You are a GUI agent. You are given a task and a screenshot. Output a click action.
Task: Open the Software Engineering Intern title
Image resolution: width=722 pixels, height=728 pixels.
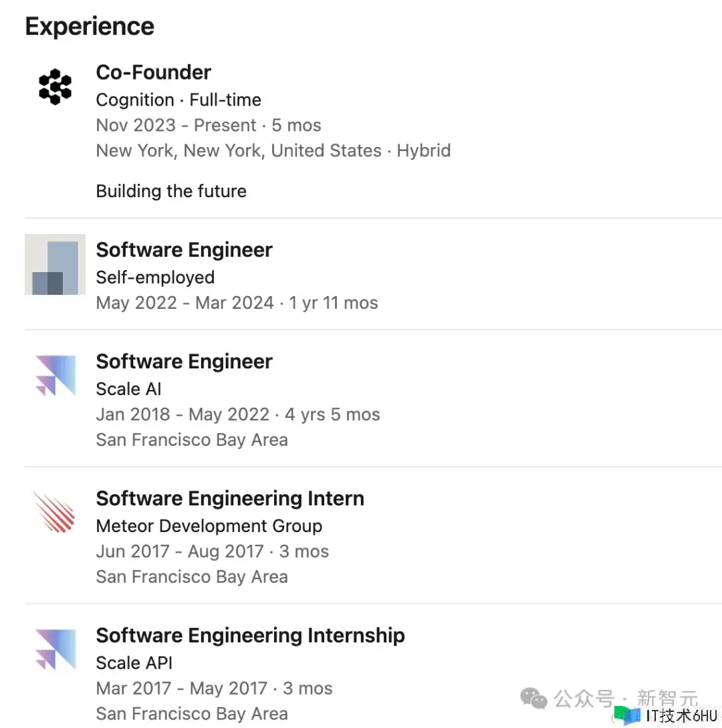(x=230, y=499)
